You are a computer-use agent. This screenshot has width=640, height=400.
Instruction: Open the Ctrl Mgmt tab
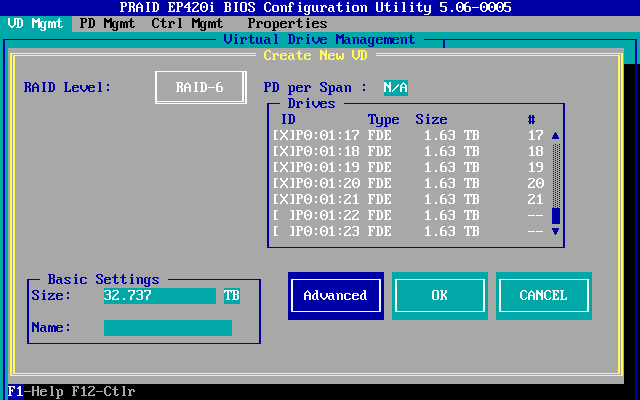pyautogui.click(x=187, y=24)
